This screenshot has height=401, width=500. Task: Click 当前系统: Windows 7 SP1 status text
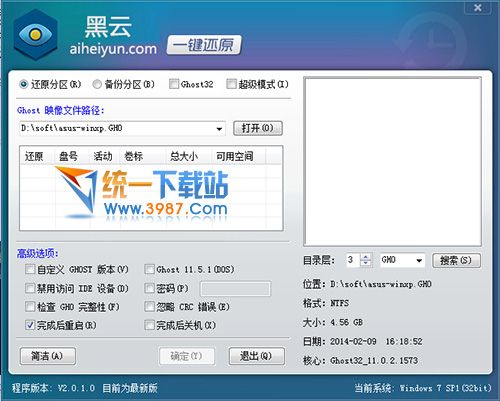(423, 388)
